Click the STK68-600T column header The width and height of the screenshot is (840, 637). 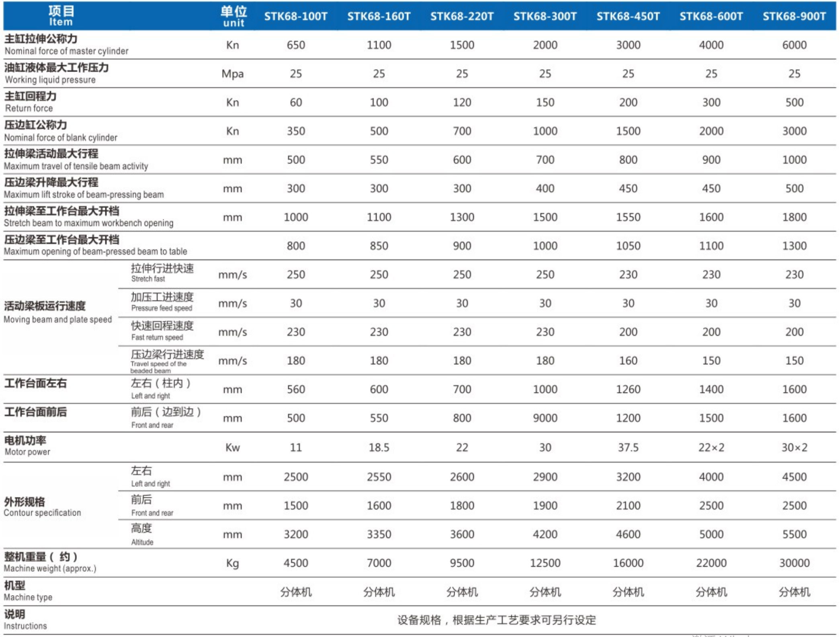(x=711, y=16)
